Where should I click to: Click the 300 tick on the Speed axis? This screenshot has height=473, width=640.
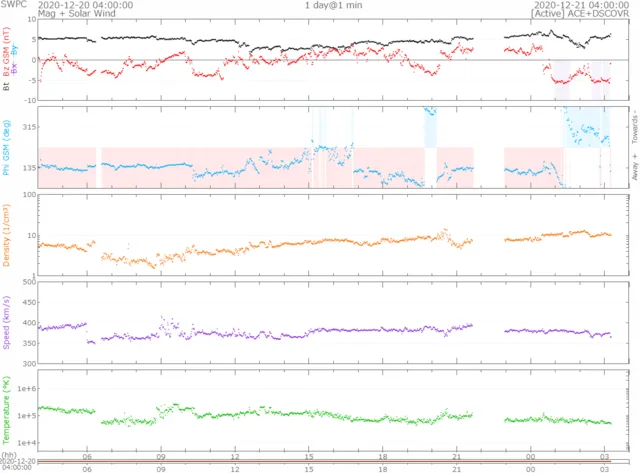30,363
